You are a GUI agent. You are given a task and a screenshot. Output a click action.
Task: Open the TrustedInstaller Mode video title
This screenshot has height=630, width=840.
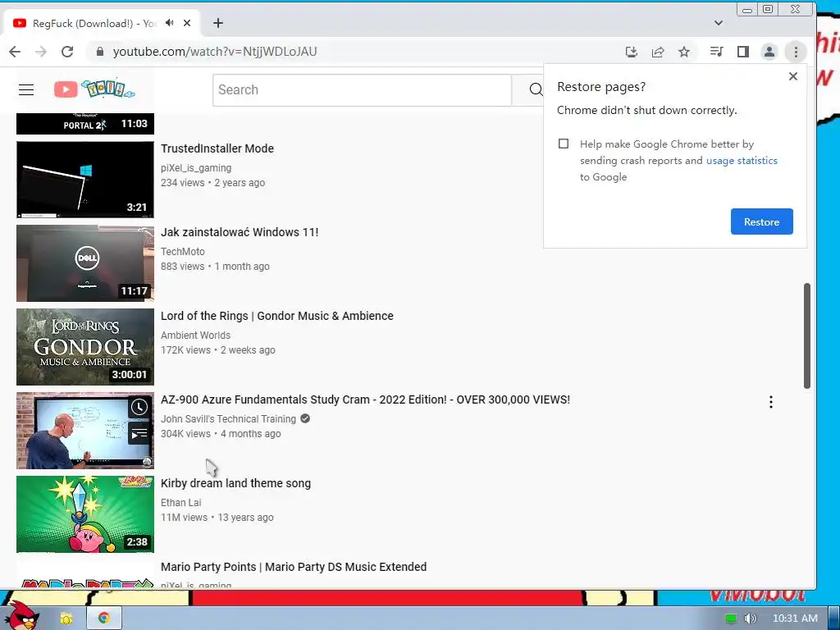pyautogui.click(x=217, y=149)
